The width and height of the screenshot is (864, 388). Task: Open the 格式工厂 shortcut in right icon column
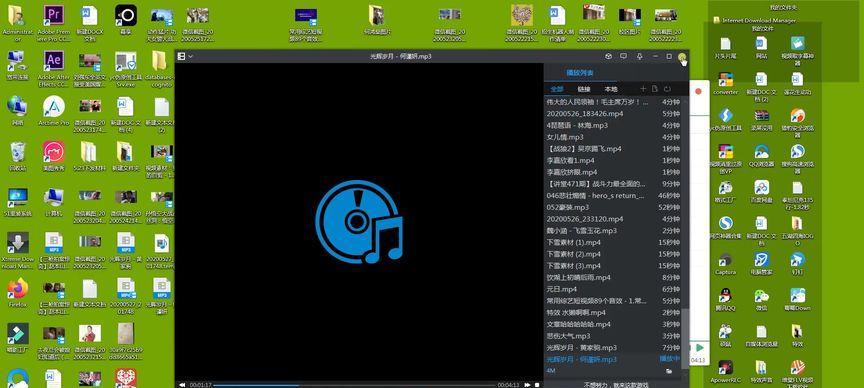tap(725, 191)
